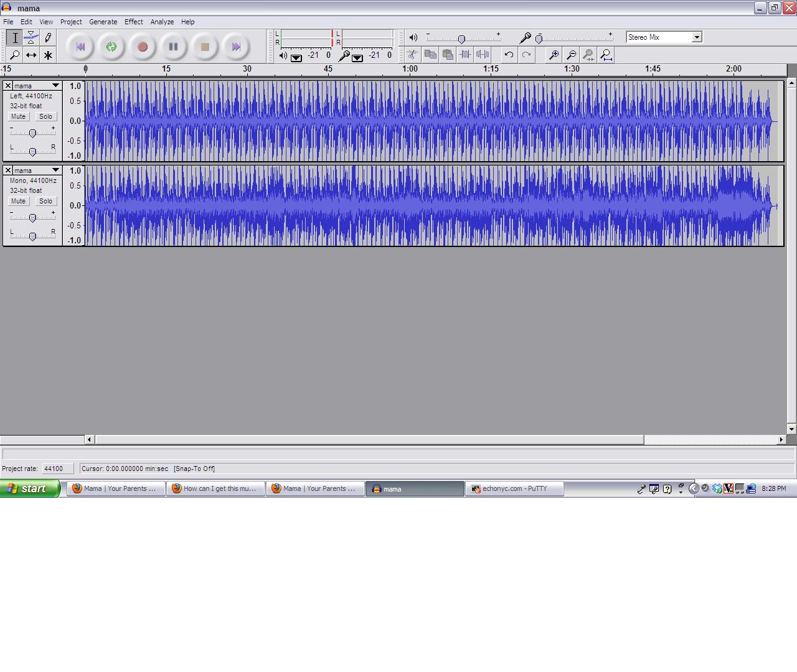797x672 pixels.
Task: Click the 8:28 PM system clock
Action: point(774,489)
